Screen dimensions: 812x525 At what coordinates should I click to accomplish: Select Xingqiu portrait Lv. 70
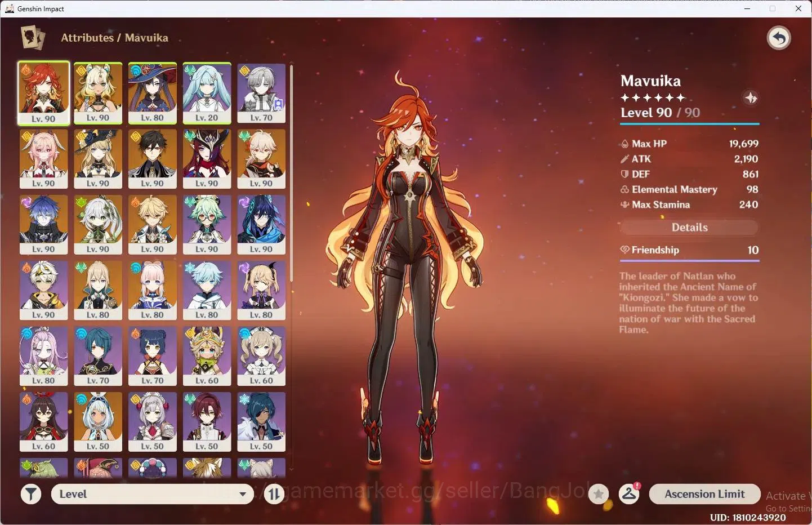tap(98, 357)
